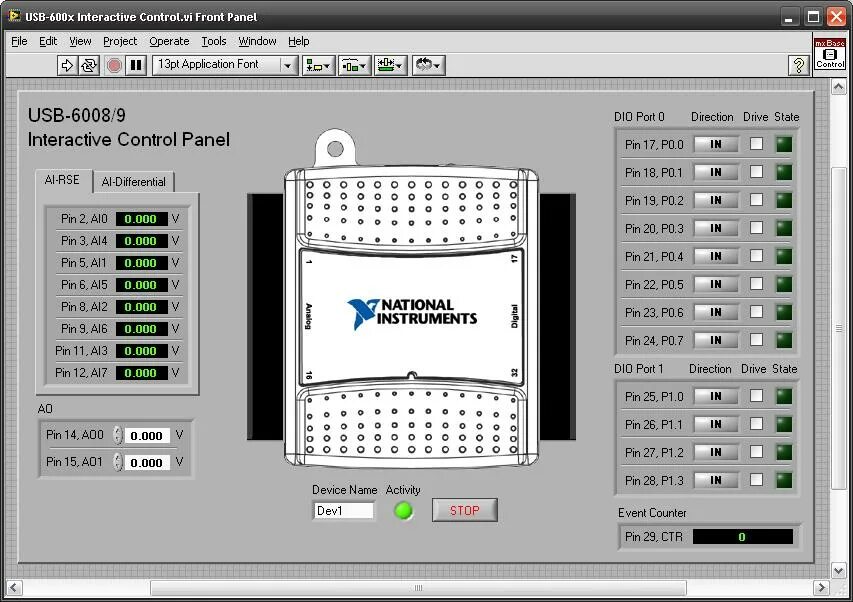Click the context help question mark
The height and width of the screenshot is (602, 853).
coord(798,65)
